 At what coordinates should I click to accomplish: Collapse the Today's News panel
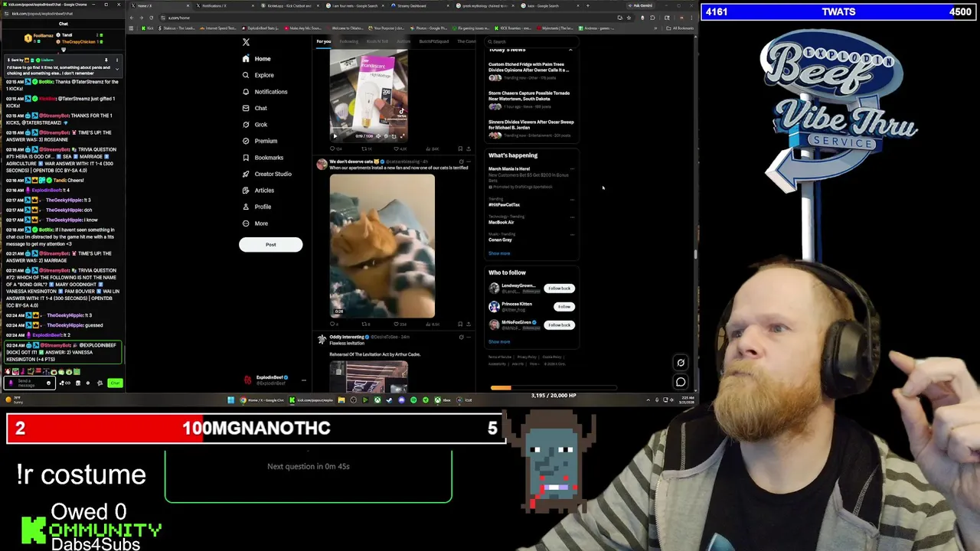(x=570, y=50)
